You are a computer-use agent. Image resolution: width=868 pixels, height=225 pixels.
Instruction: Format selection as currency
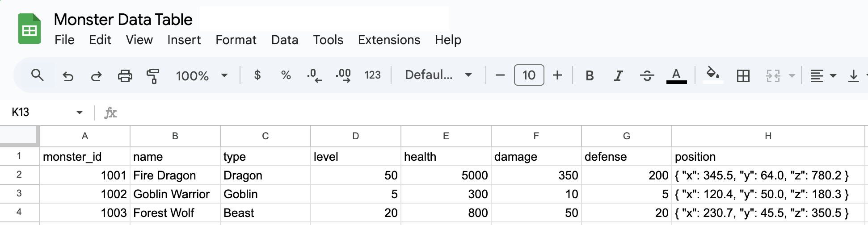point(257,75)
